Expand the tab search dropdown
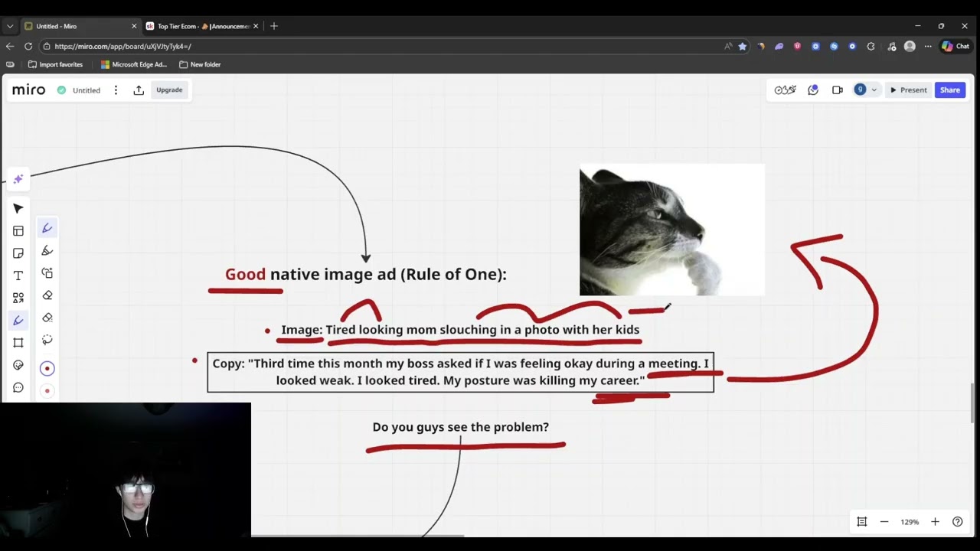 [9, 26]
